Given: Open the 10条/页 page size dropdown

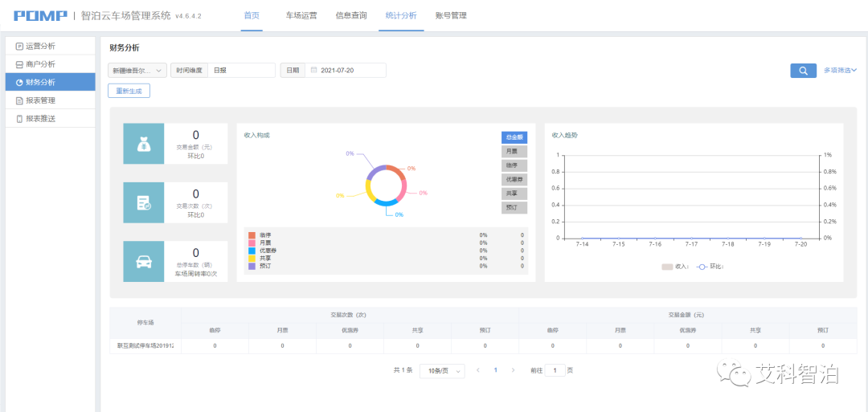Looking at the screenshot, I should (442, 371).
